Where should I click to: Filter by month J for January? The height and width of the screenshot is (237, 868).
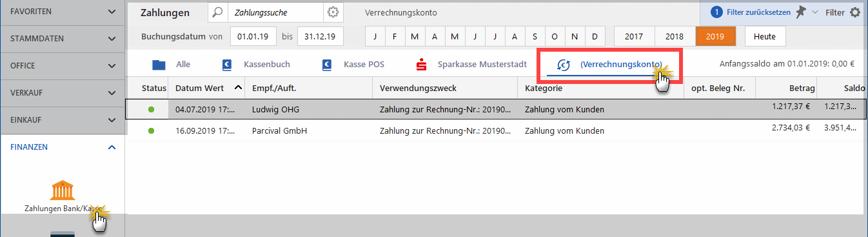pyautogui.click(x=375, y=36)
